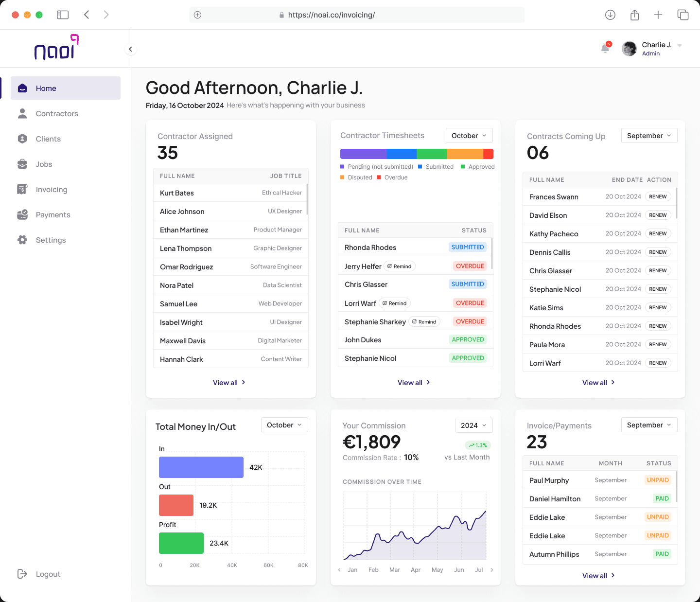Renew David Elson's contract
Viewport: 700px width, 602px height.
tap(658, 215)
